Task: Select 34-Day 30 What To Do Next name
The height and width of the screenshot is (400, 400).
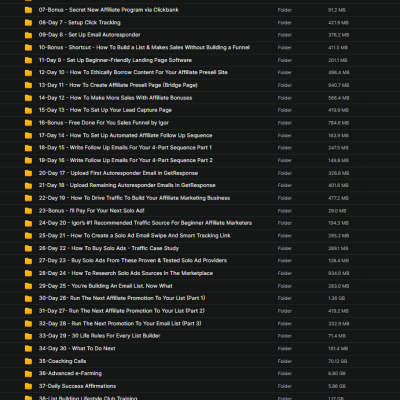Action: [x=77, y=349]
